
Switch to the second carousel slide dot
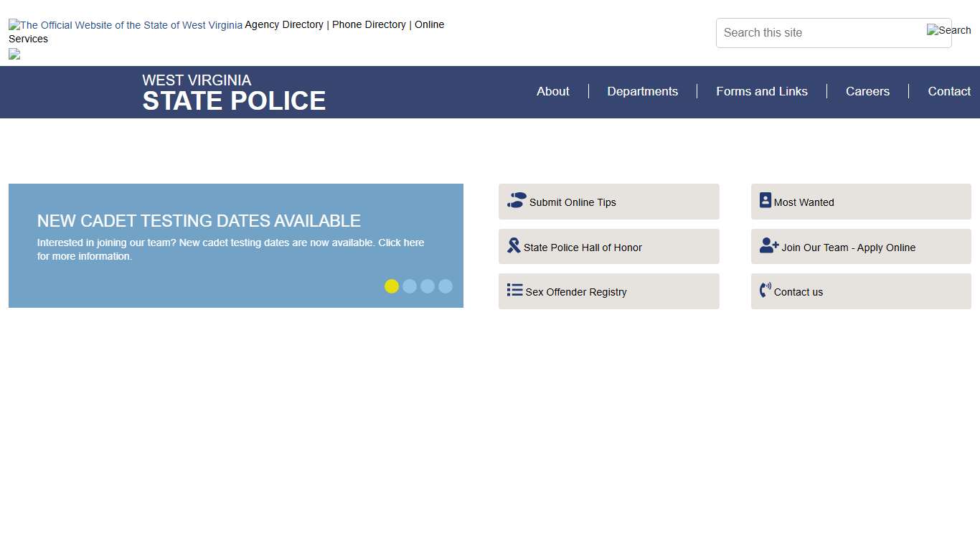coord(410,286)
